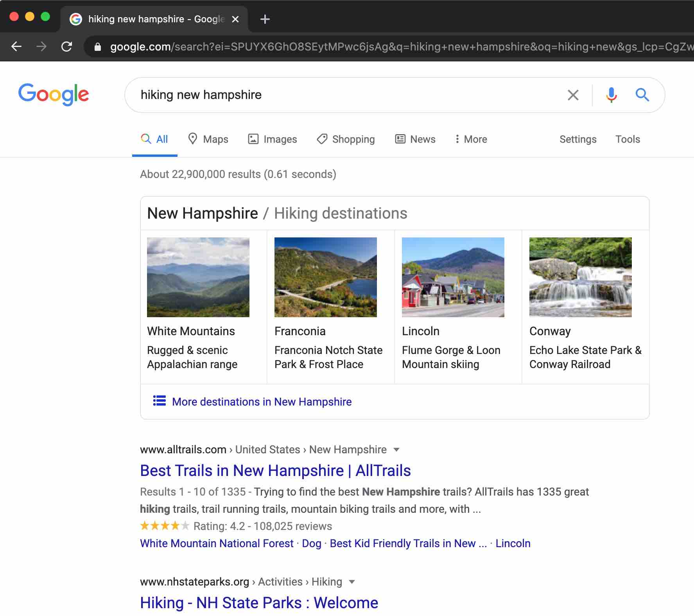This screenshot has height=616, width=694.
Task: Open 'Best Kid Friendly Trails in New ...' sitelink
Action: tap(408, 543)
